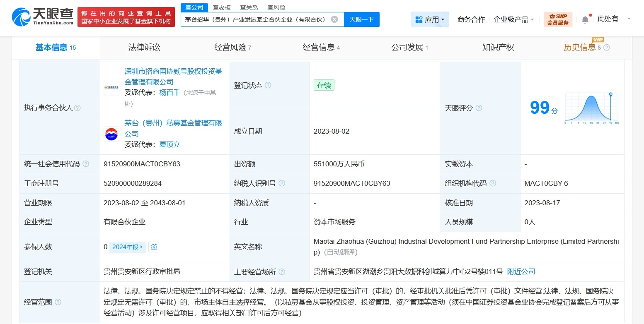Click inside the company search input field

pos(257,19)
